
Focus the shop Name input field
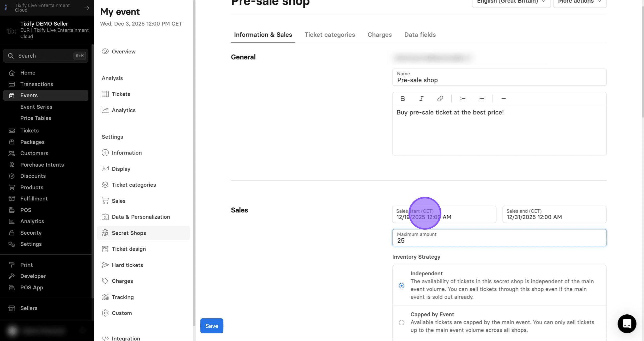[499, 77]
